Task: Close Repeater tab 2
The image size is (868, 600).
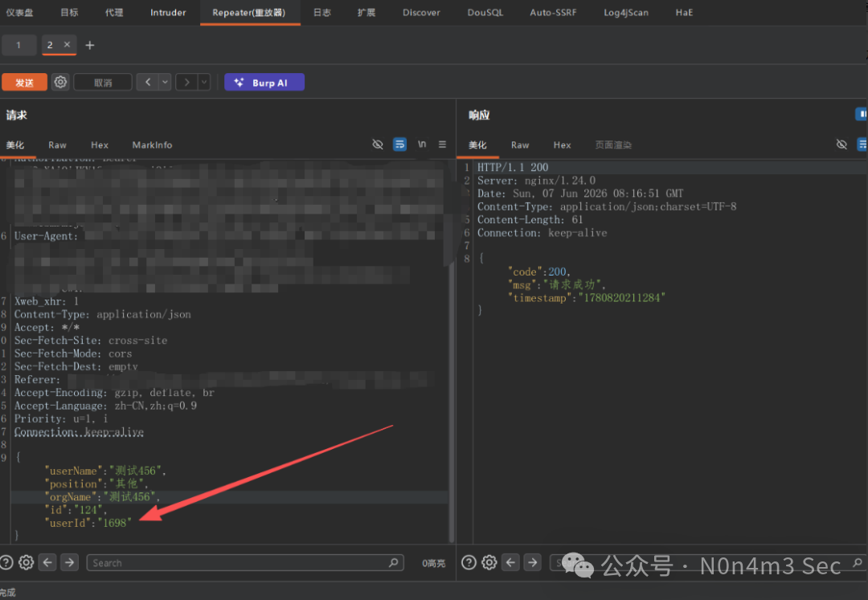Action: [x=67, y=44]
